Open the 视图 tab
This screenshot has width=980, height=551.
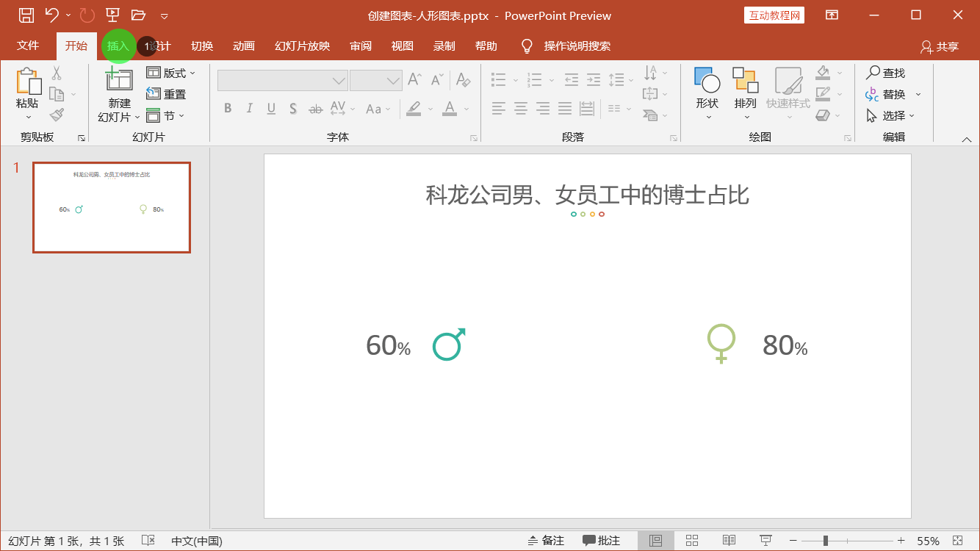click(403, 46)
